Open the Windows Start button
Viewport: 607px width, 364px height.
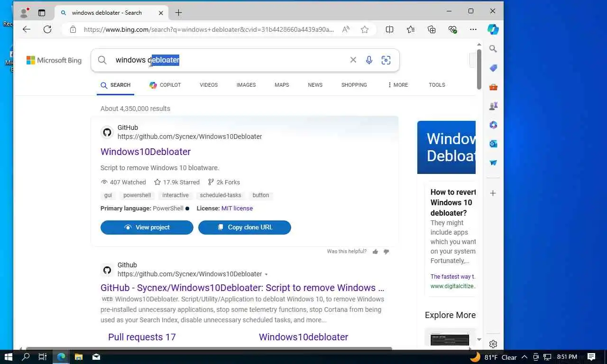[8, 357]
